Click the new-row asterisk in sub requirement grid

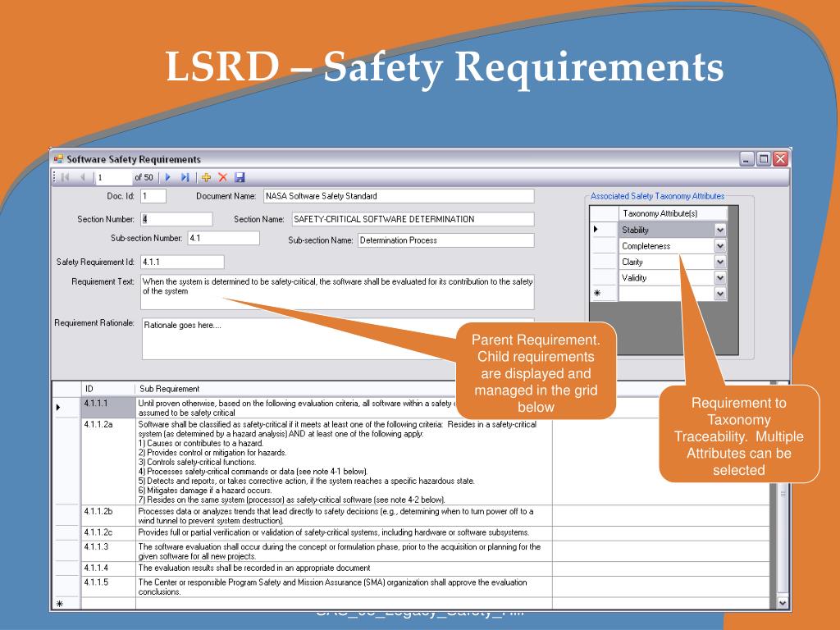pyautogui.click(x=59, y=604)
